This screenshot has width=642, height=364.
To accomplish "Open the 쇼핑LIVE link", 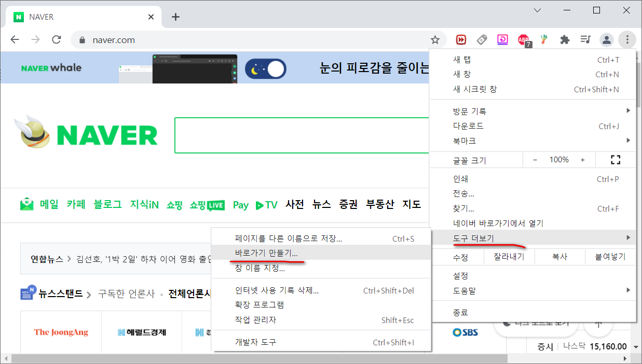I will tap(207, 205).
